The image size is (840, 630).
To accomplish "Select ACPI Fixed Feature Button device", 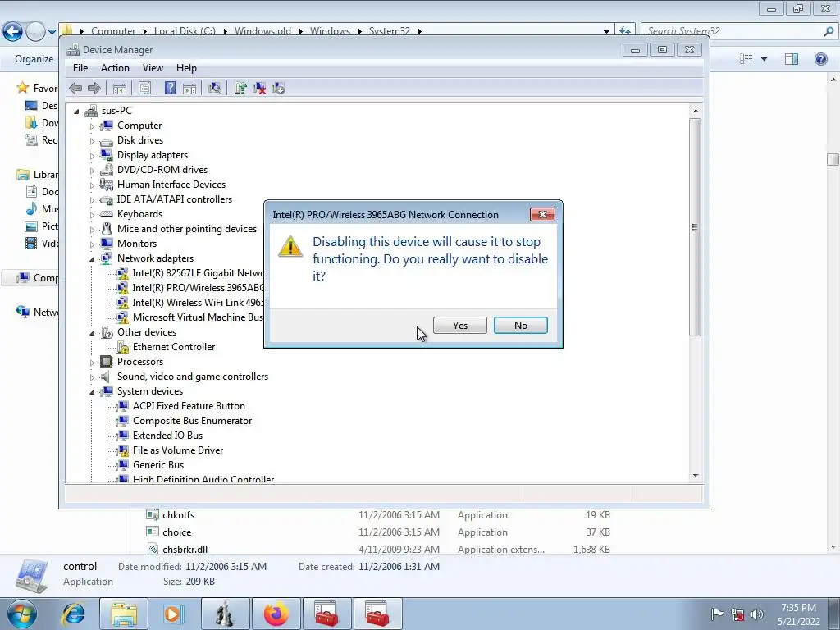I will [189, 405].
